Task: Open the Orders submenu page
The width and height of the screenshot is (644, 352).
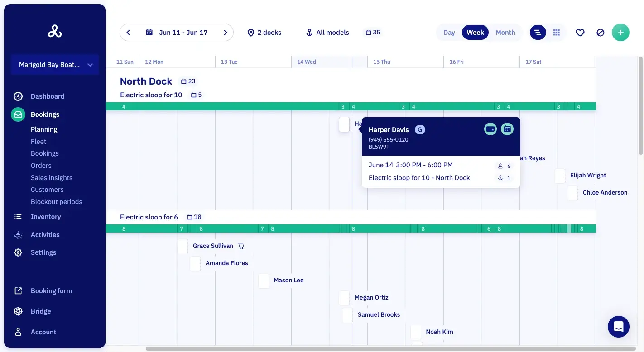Action: [41, 166]
